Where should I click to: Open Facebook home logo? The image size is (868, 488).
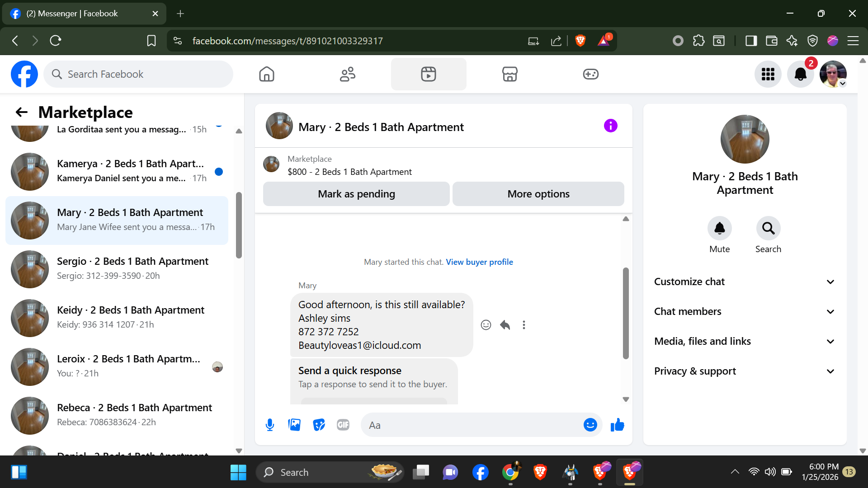(x=24, y=74)
